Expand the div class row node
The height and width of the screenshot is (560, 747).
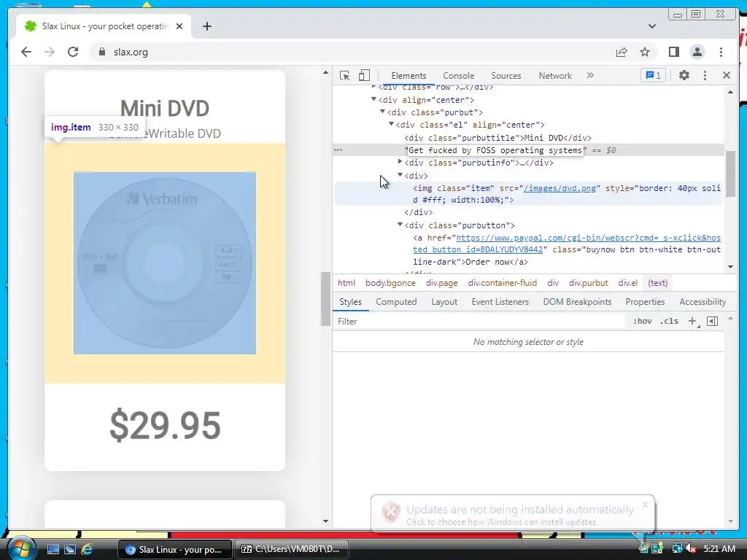tap(373, 87)
